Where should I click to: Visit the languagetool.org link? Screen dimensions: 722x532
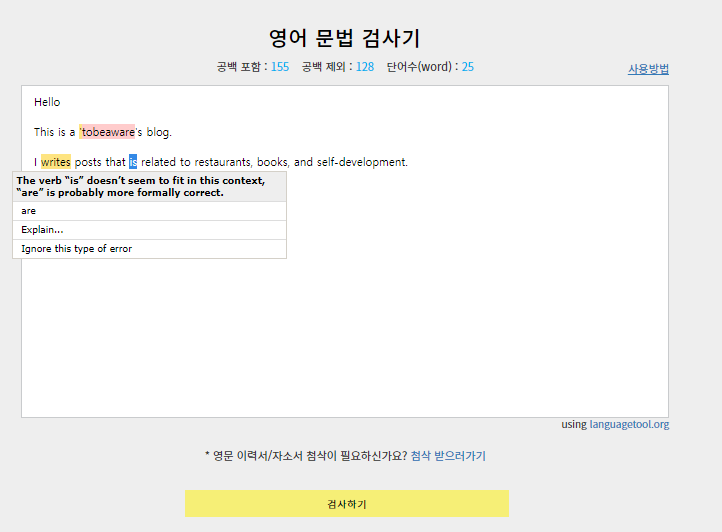coord(629,424)
